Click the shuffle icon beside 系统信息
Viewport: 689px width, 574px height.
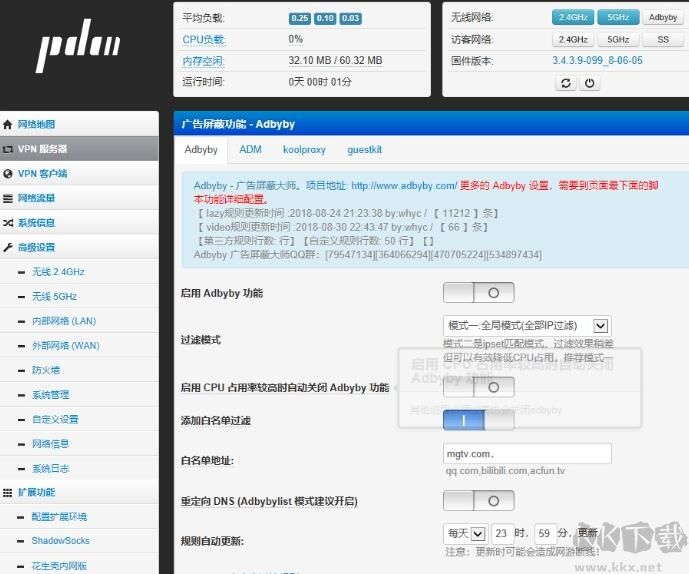[x=7, y=223]
